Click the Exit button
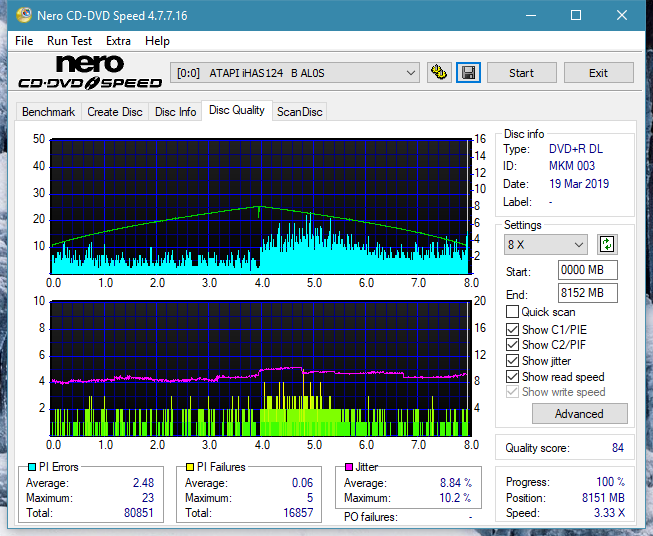The image size is (653, 536). point(598,73)
